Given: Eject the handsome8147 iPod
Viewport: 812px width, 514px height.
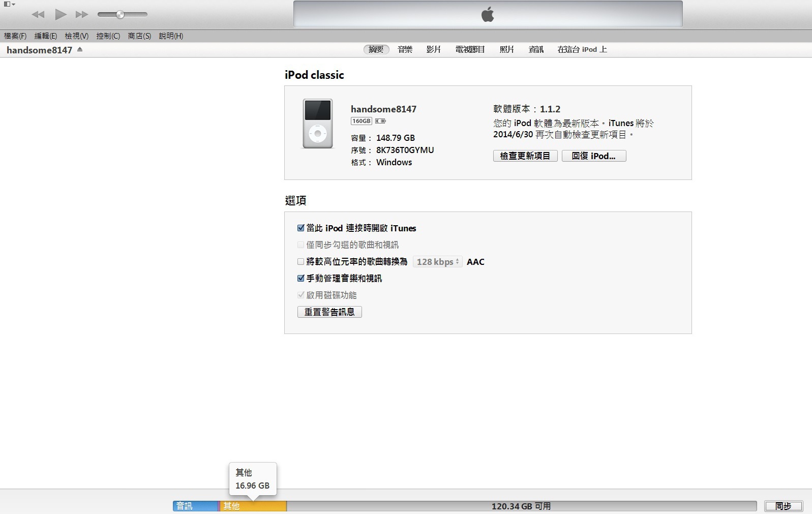Looking at the screenshot, I should tap(80, 50).
